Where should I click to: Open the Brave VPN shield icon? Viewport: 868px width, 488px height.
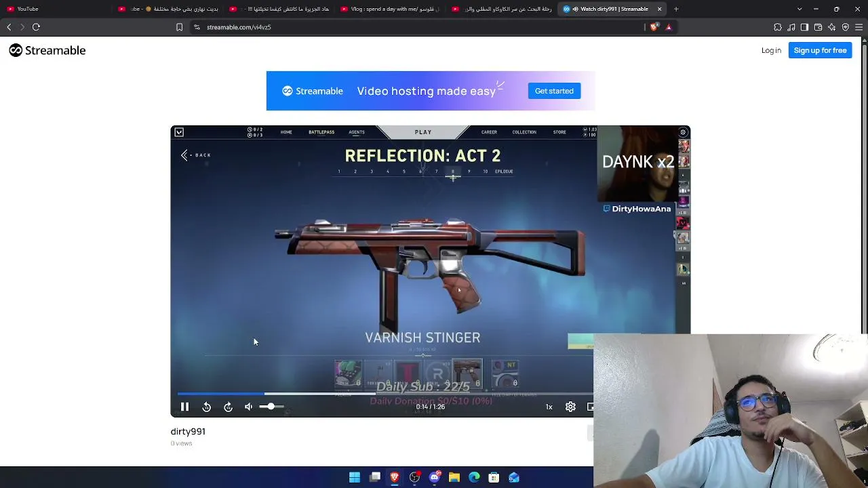click(x=846, y=27)
